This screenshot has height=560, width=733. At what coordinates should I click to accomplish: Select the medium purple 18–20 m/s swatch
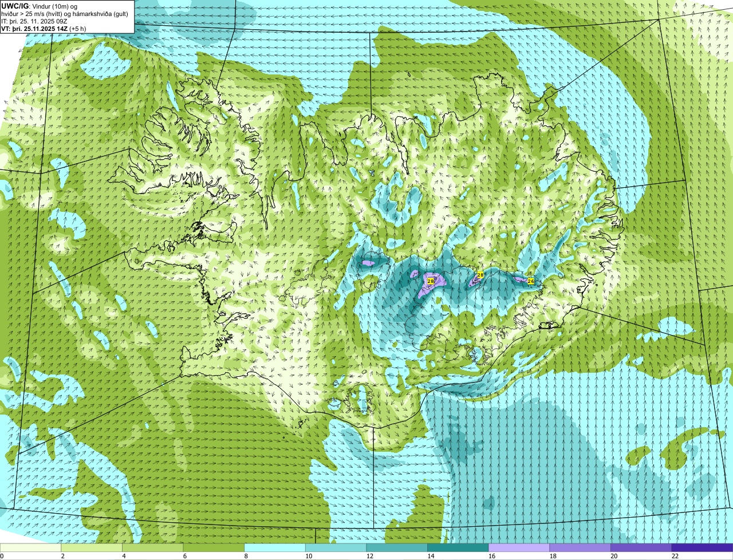click(580, 547)
